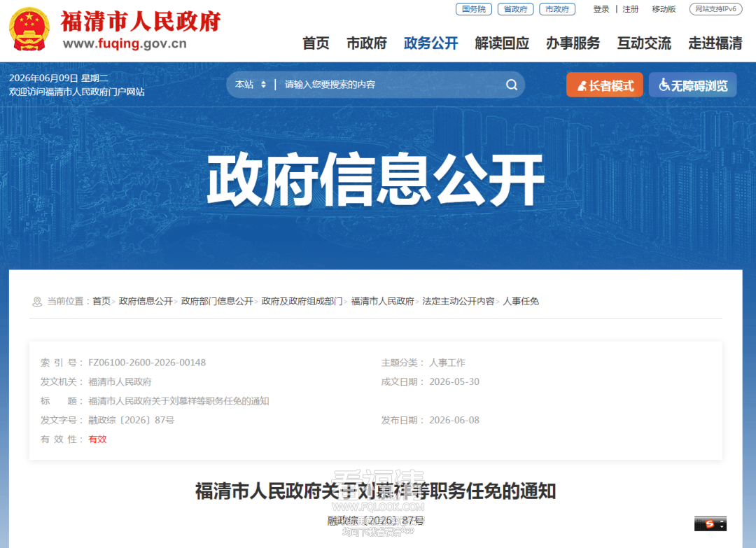Click 政府信息公开 breadcrumb link
The height and width of the screenshot is (548, 756).
tap(146, 301)
